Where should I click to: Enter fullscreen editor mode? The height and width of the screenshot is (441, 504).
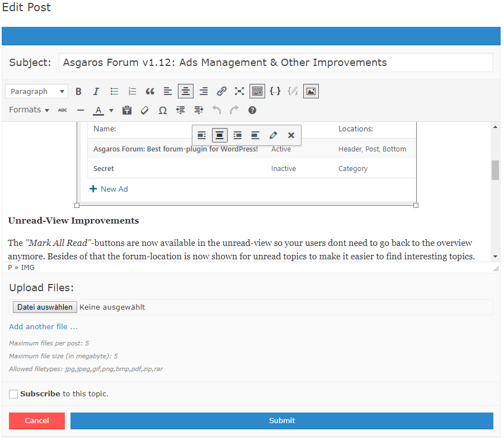(239, 91)
